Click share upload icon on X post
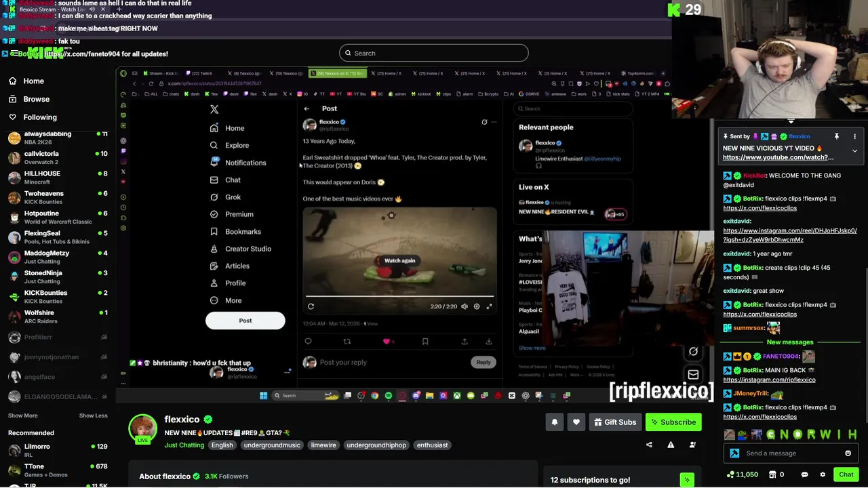This screenshot has width=868, height=488. (465, 342)
